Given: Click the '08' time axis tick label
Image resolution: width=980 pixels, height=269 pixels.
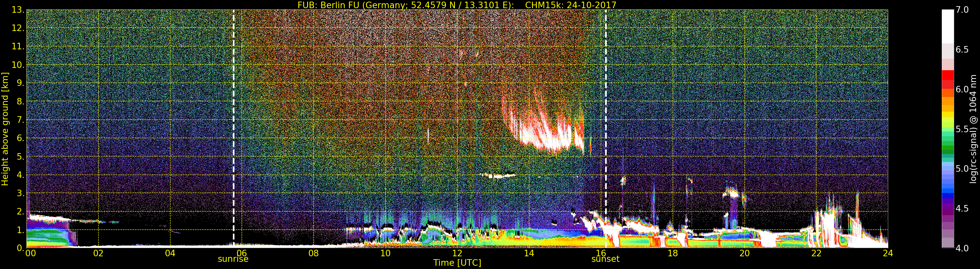Looking at the screenshot, I should [x=313, y=253].
